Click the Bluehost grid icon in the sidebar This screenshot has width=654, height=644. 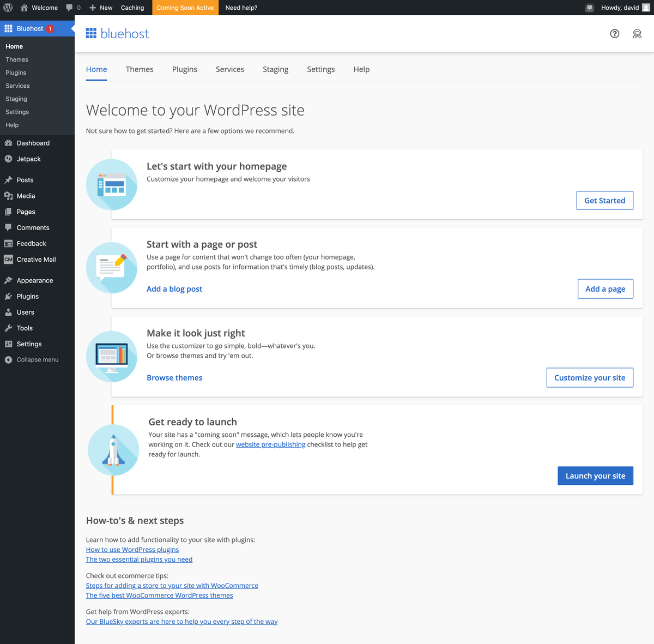pos(9,28)
